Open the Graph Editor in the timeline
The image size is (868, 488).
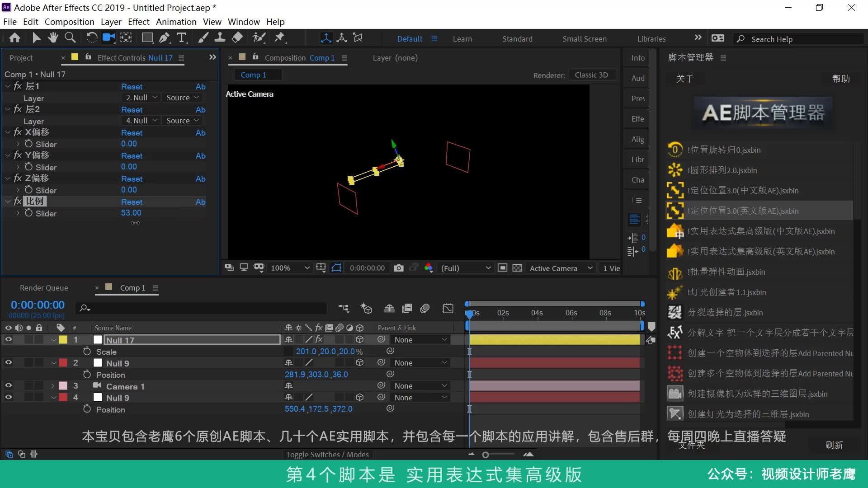pos(448,309)
